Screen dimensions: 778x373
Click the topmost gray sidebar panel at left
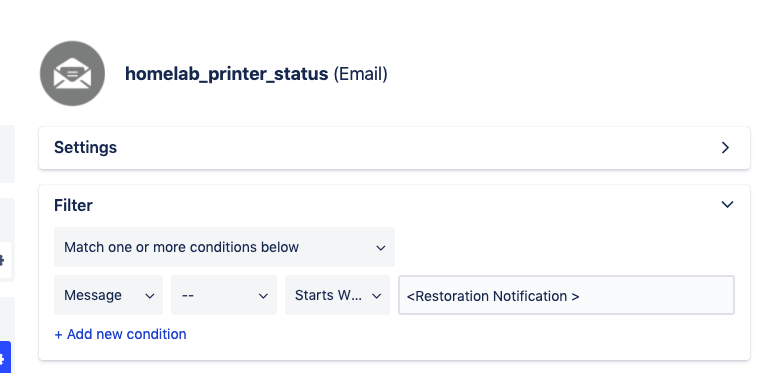[x=7, y=154]
